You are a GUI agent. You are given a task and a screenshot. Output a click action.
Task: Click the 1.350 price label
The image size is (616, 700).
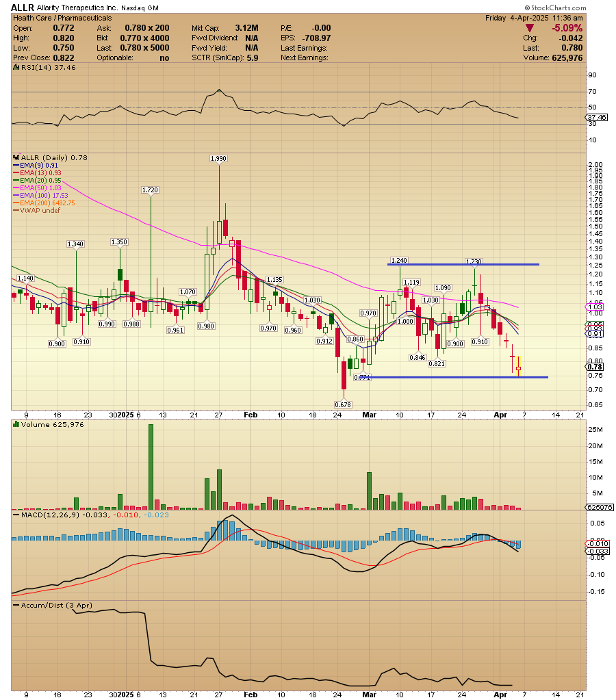(119, 242)
